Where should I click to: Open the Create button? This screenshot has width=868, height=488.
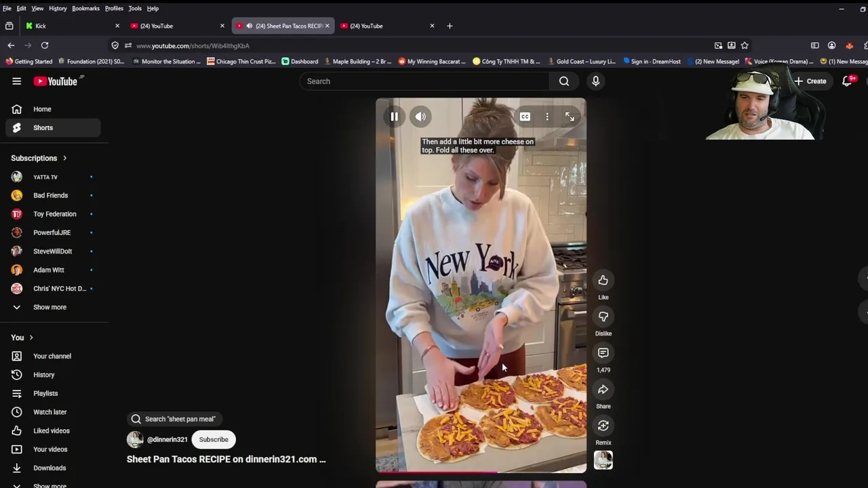810,81
